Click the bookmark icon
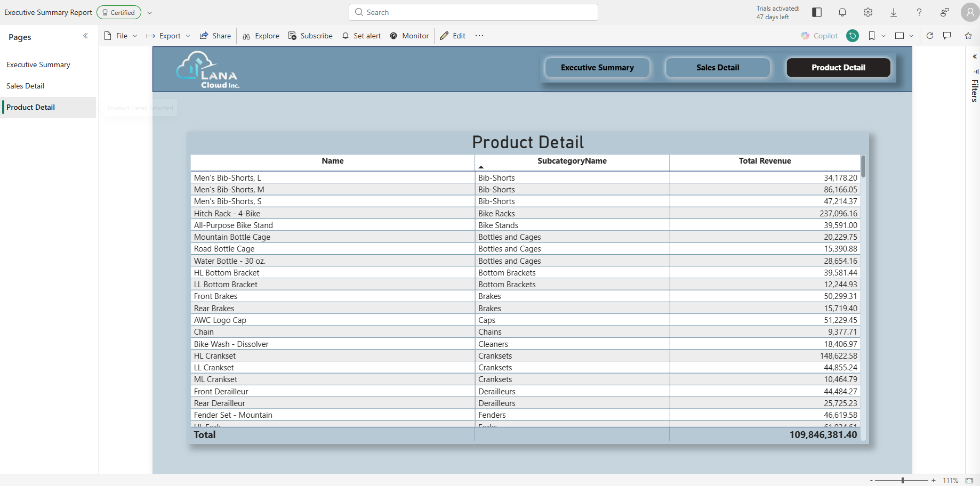 click(x=872, y=36)
